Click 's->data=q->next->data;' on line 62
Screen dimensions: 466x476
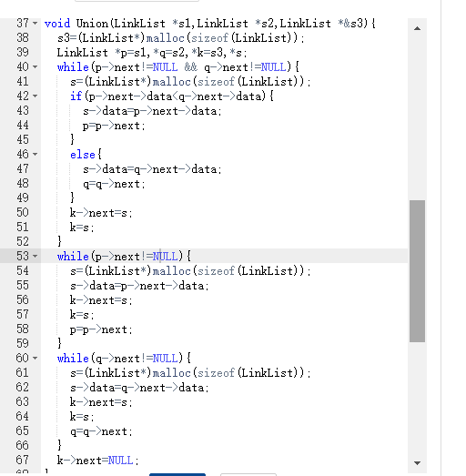click(x=139, y=388)
